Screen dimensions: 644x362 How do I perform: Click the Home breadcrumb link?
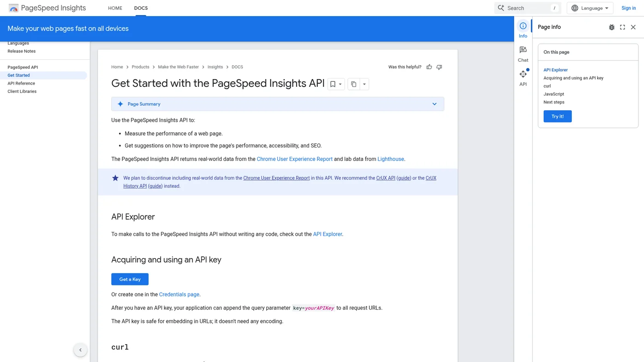point(117,67)
